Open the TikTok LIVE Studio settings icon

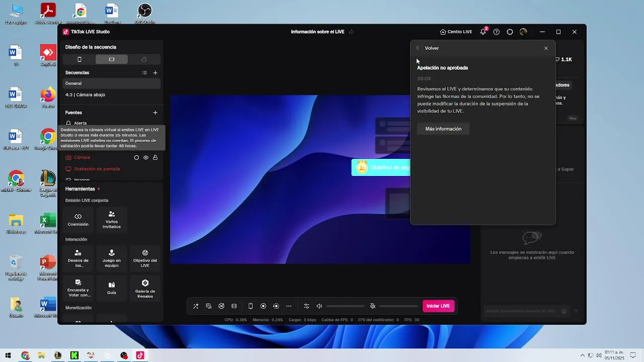(510, 32)
